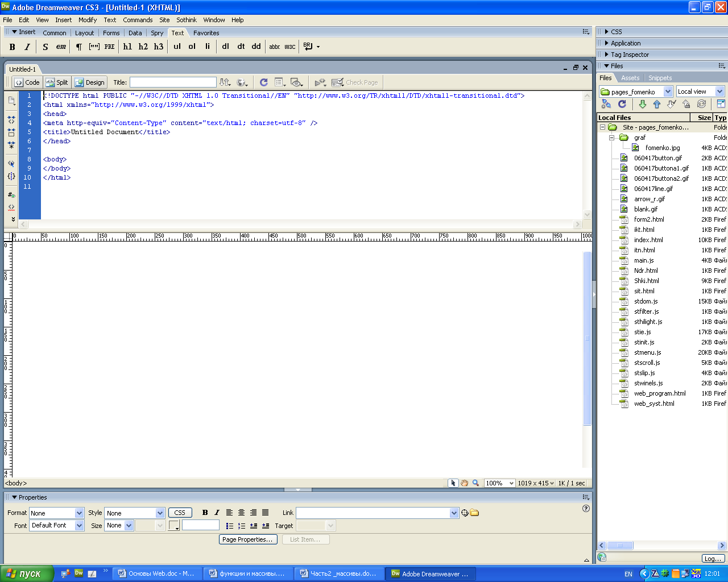The width and height of the screenshot is (728, 582).
Task: Apply Heading 2 with h2 icon
Action: point(143,47)
